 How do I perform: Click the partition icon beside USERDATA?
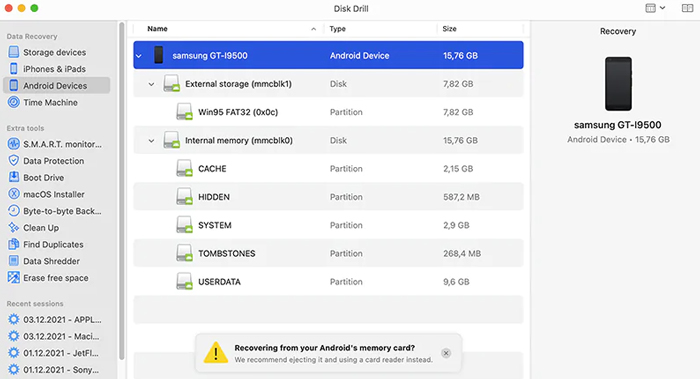coord(184,282)
